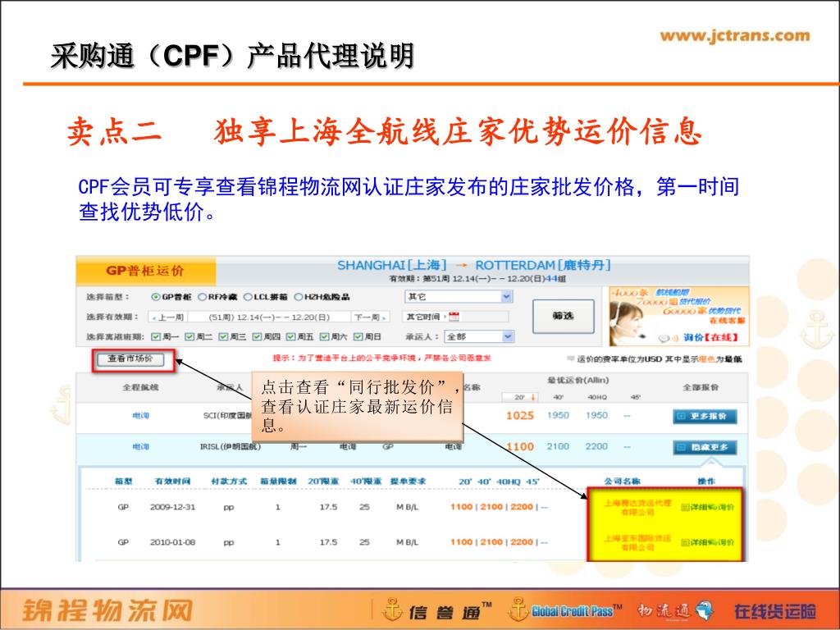This screenshot has width=840, height=630.
Task: Toggle the 周六 checkbox
Action: tap(325, 336)
